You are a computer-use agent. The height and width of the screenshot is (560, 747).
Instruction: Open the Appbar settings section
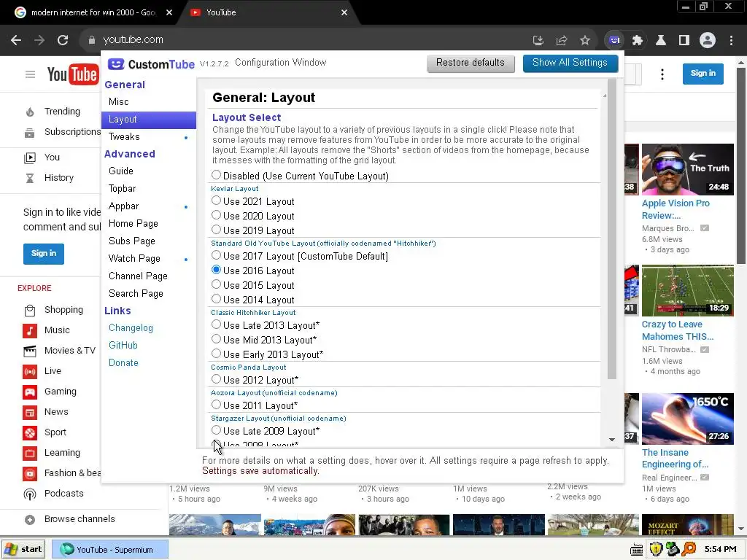[149, 206]
